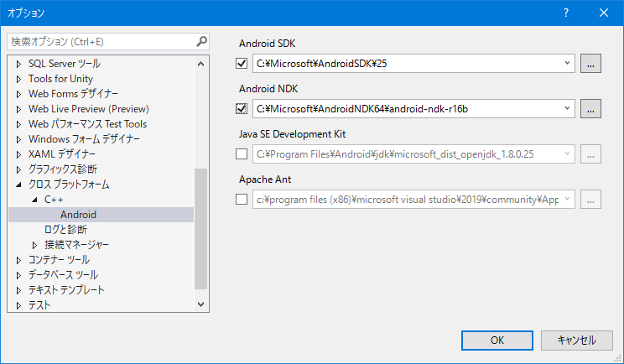624x364 pixels.
Task: Collapse the クロス プラットフォーム tree node
Action: [x=18, y=185]
